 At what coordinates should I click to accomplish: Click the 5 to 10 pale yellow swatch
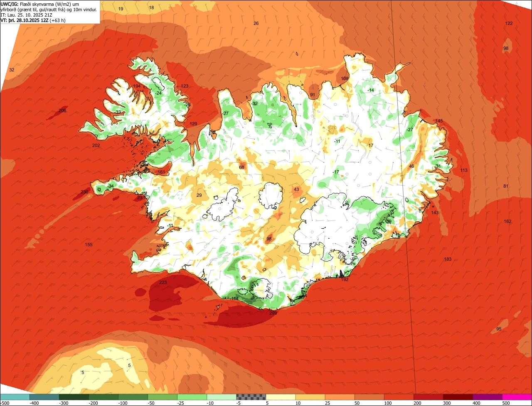281,397
